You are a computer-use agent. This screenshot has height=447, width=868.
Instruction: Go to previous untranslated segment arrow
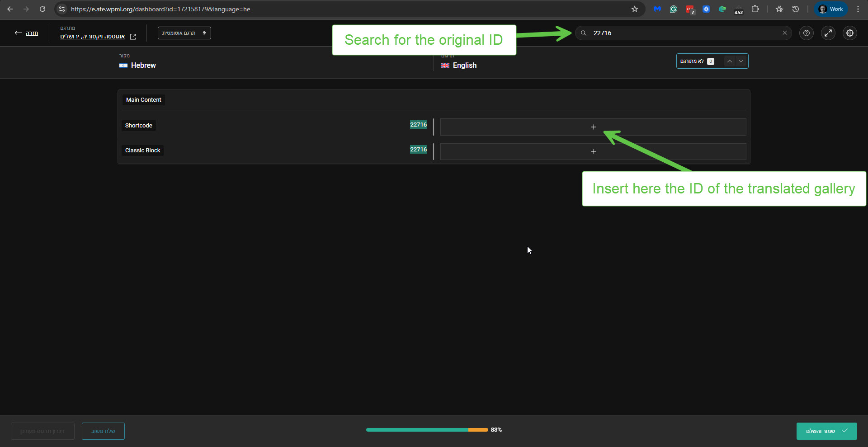(729, 61)
